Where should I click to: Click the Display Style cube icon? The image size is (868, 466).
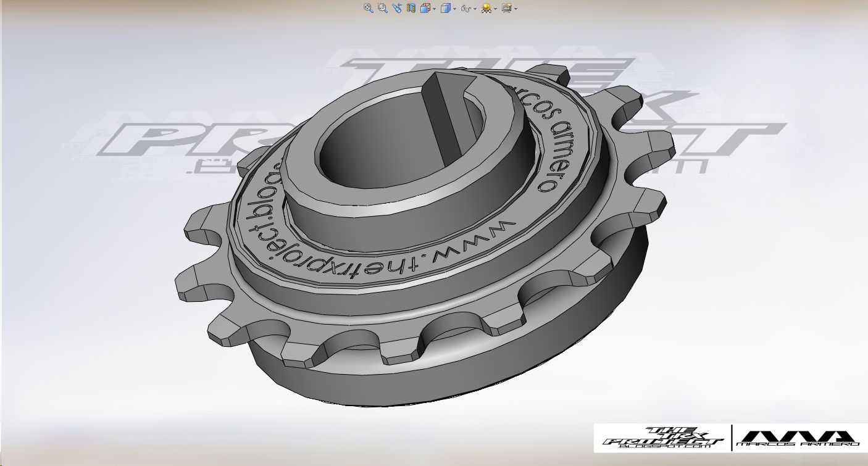(x=446, y=8)
